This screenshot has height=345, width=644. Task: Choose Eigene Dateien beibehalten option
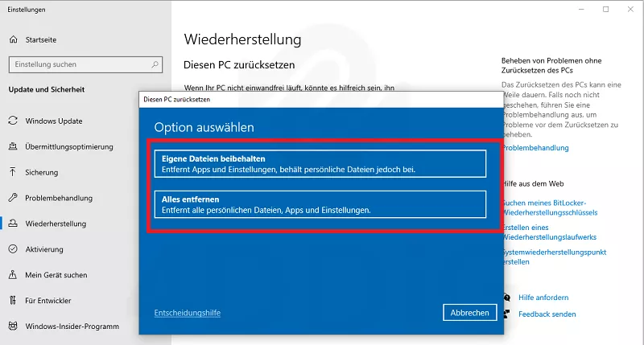320,163
